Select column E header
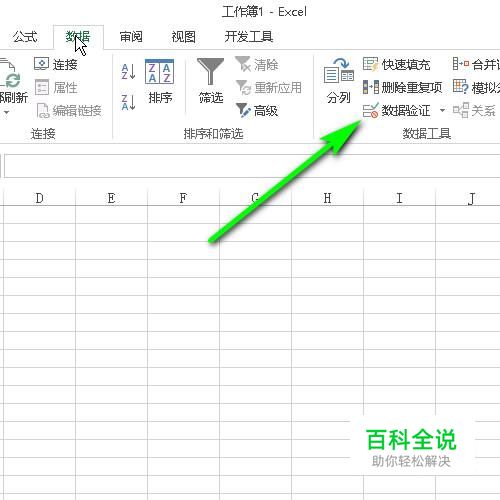Viewport: 500px width, 500px height. 112,198
